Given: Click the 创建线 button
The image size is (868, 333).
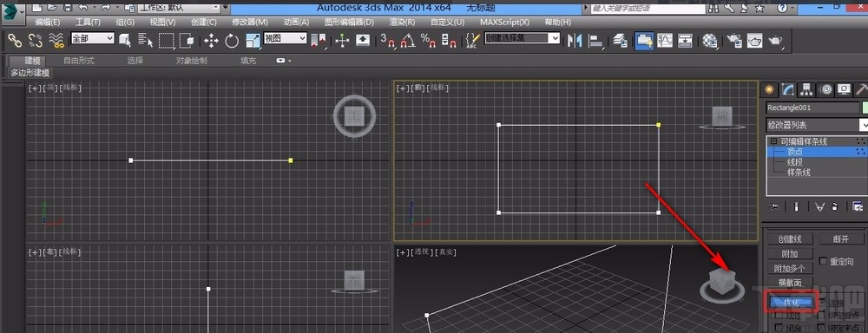Looking at the screenshot, I should pyautogui.click(x=790, y=239).
